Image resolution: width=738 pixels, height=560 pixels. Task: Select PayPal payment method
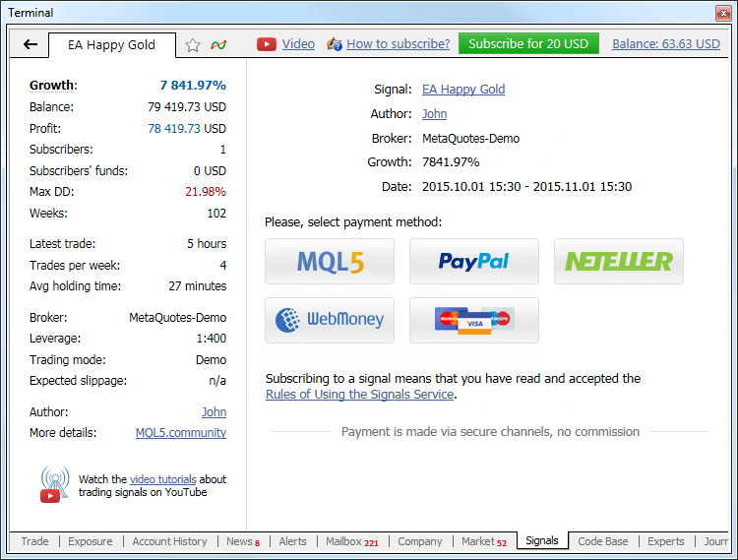pos(474,261)
